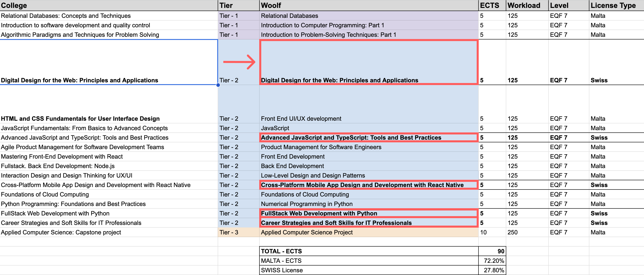The width and height of the screenshot is (644, 275).
Task: Select highlighted Digital Design Woolf cell
Action: pyautogui.click(x=369, y=62)
